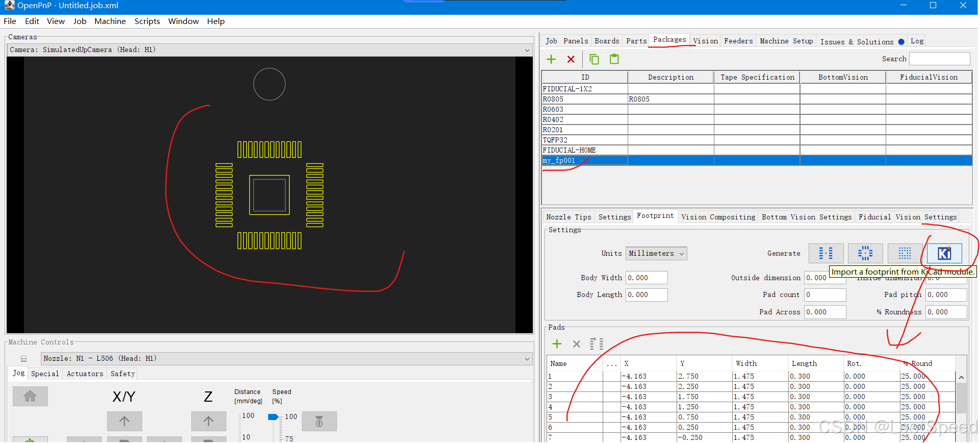
Task: Adjust the Speed percent slider handle
Action: tap(273, 417)
